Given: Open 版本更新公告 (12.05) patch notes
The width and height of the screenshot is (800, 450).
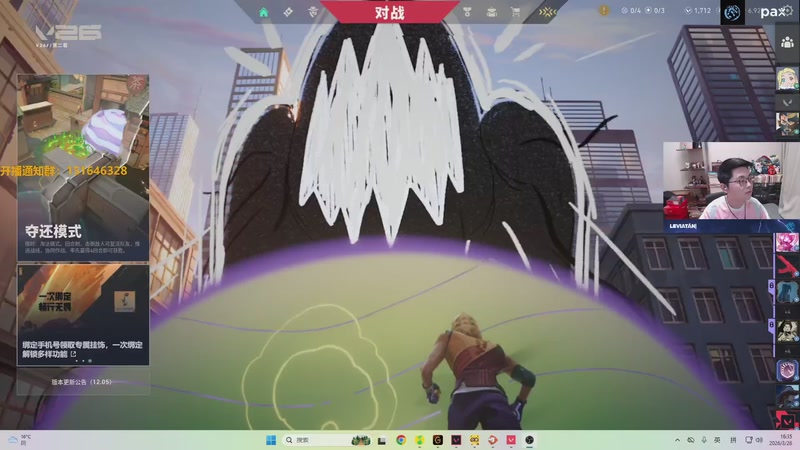Looking at the screenshot, I should click(82, 382).
